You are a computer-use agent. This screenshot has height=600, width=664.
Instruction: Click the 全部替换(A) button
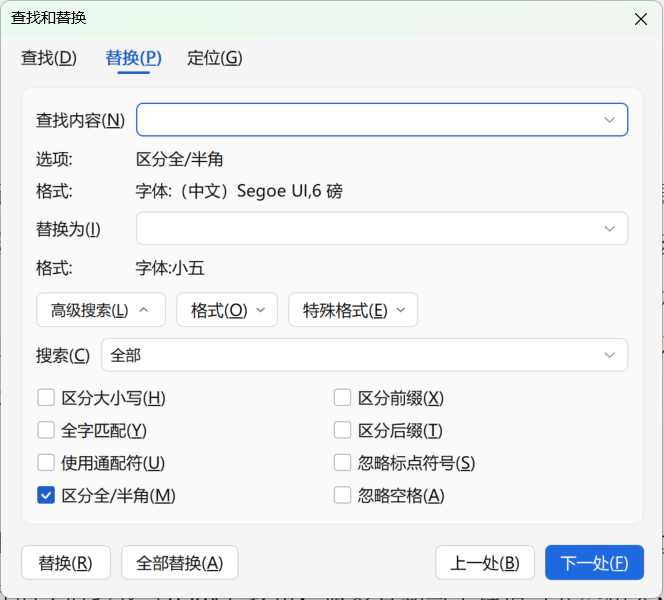pyautogui.click(x=180, y=563)
